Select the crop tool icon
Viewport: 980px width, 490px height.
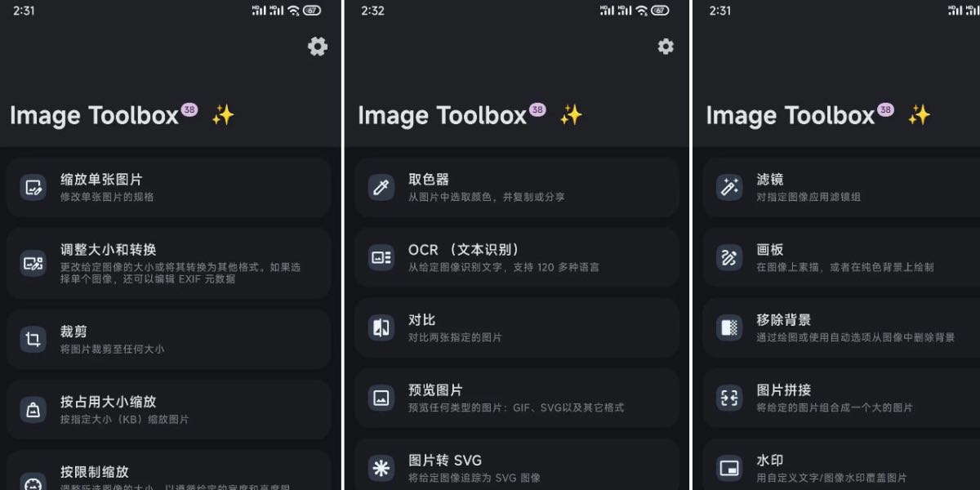[x=33, y=339]
